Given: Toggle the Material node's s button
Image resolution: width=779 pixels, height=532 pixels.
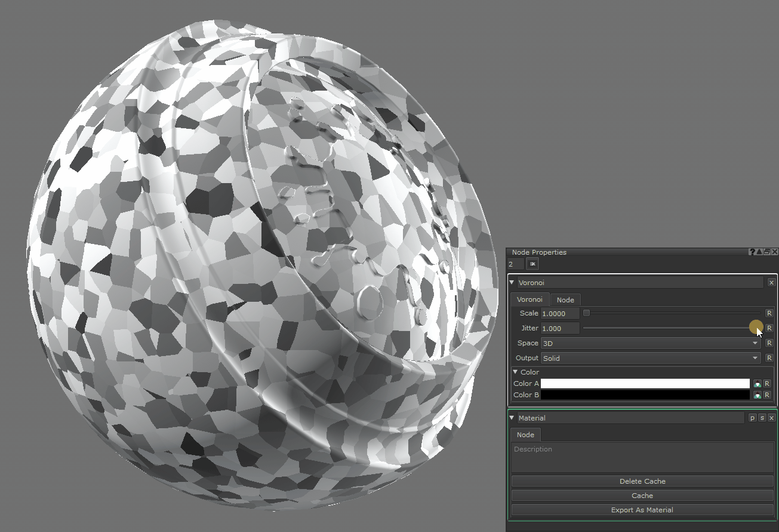Looking at the screenshot, I should pyautogui.click(x=762, y=418).
